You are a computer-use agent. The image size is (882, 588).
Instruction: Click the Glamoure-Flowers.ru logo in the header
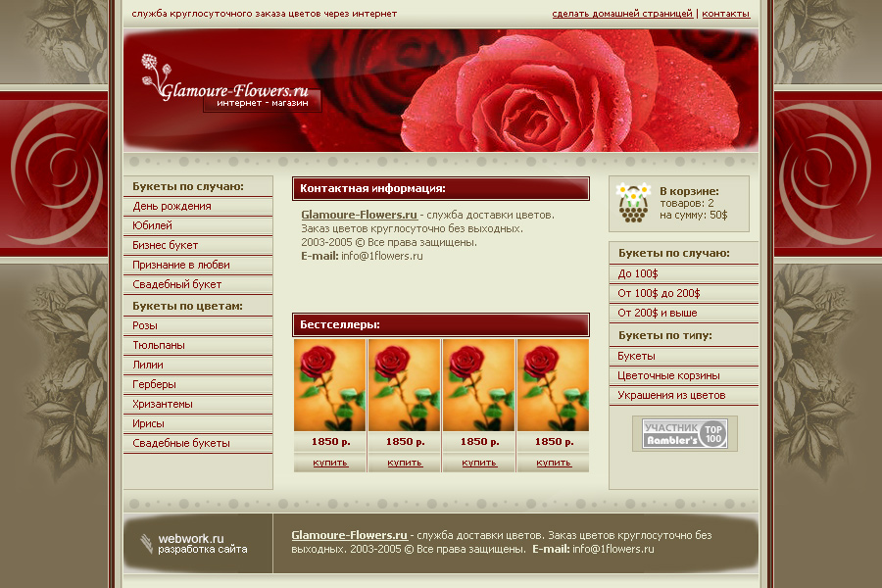coord(231,90)
